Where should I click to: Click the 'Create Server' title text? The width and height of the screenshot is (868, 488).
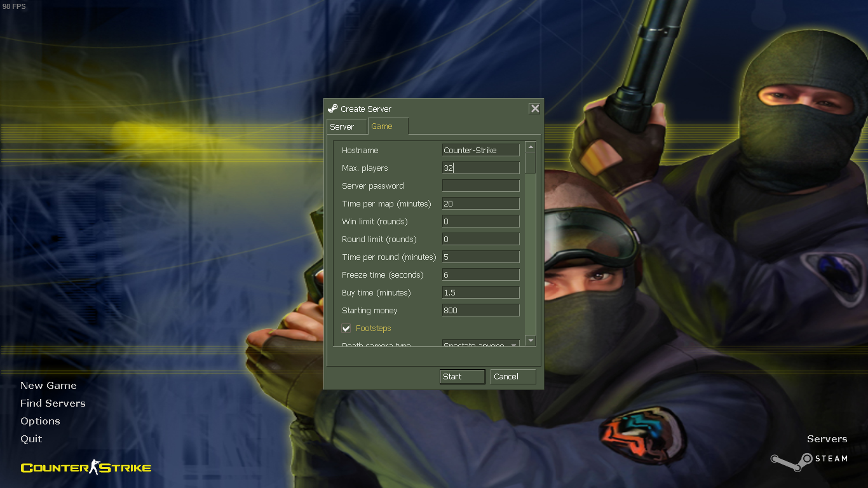pyautogui.click(x=366, y=109)
